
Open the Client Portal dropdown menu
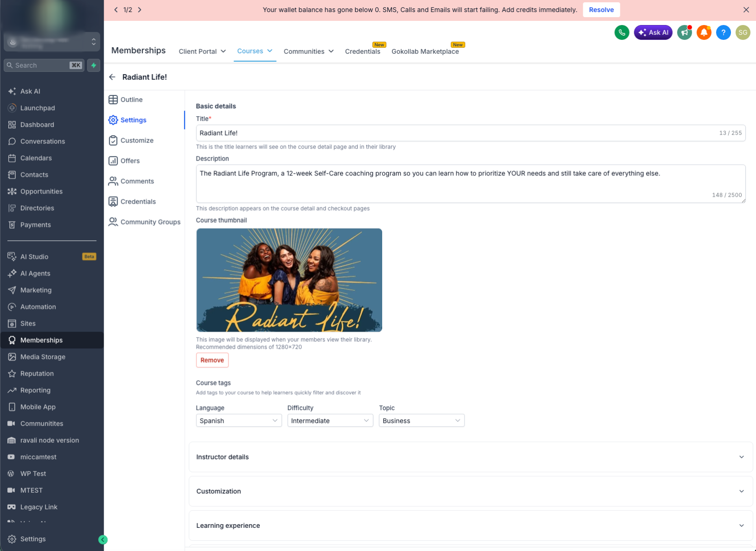202,51
